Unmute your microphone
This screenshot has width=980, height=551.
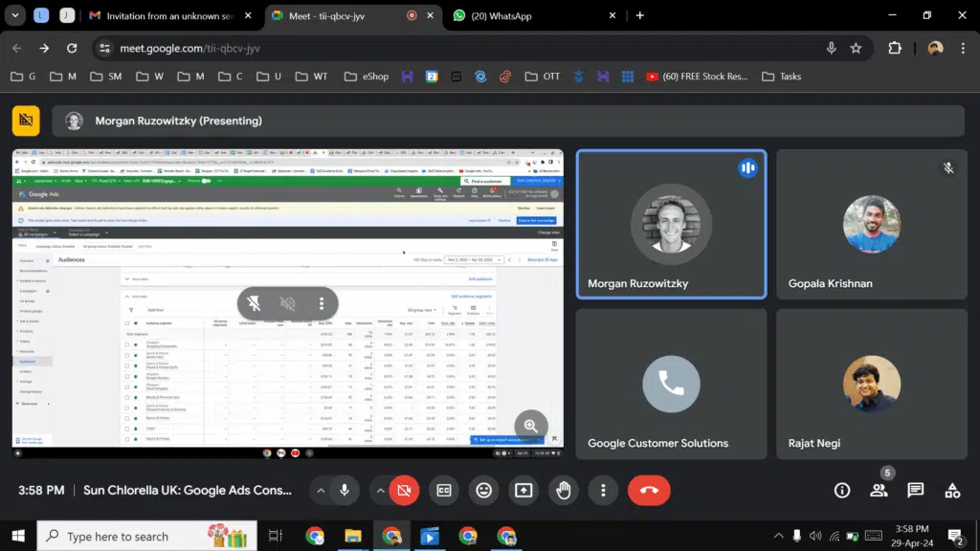click(x=345, y=490)
